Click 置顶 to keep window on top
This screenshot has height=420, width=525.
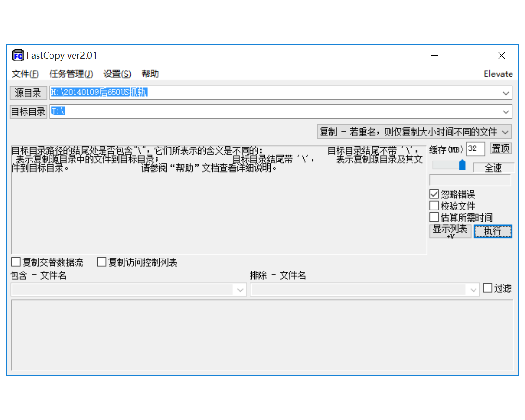coord(500,148)
